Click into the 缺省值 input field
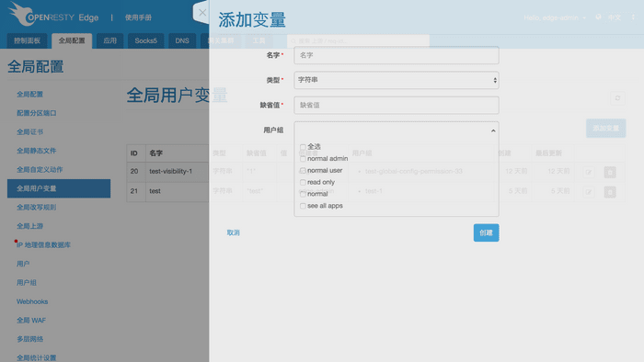This screenshot has height=362, width=644. coord(397,106)
